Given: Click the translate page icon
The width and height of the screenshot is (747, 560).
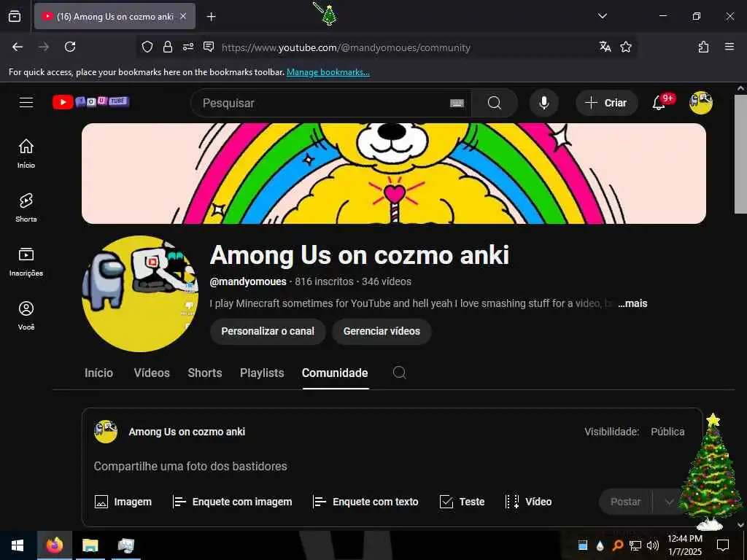Looking at the screenshot, I should pyautogui.click(x=605, y=47).
